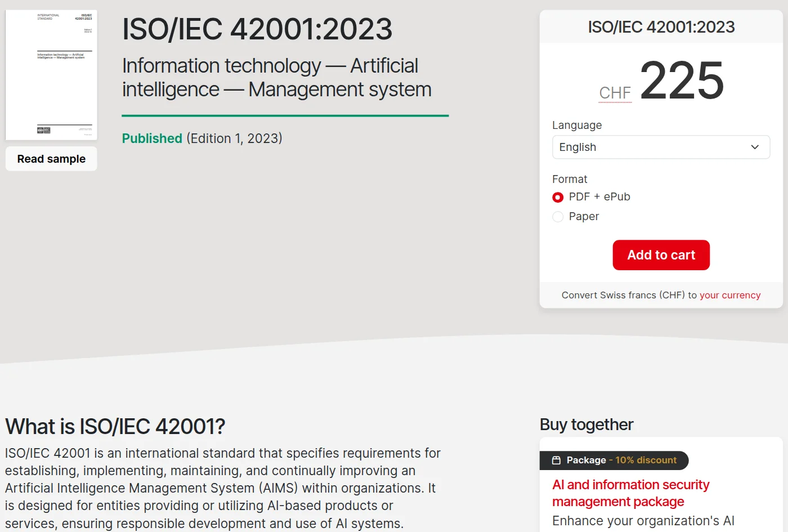This screenshot has width=788, height=532.
Task: Select the PDF + ePub format option
Action: coord(558,197)
